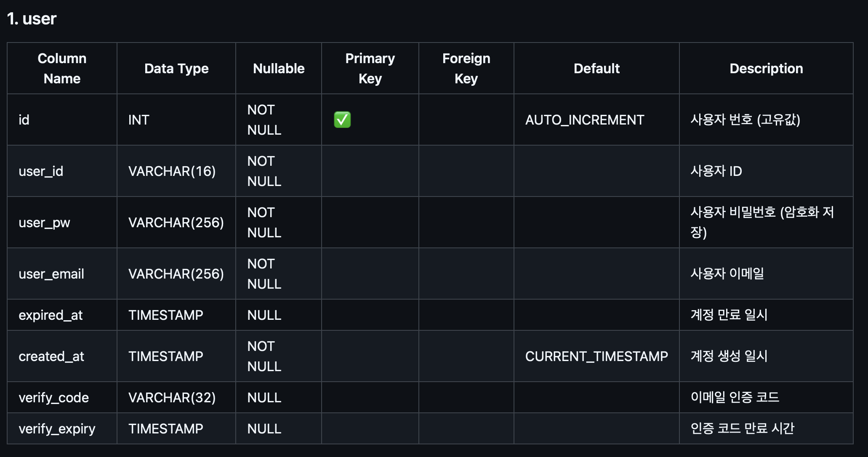
Task: Click the AUTO_INCREMENT default value
Action: [x=585, y=120]
